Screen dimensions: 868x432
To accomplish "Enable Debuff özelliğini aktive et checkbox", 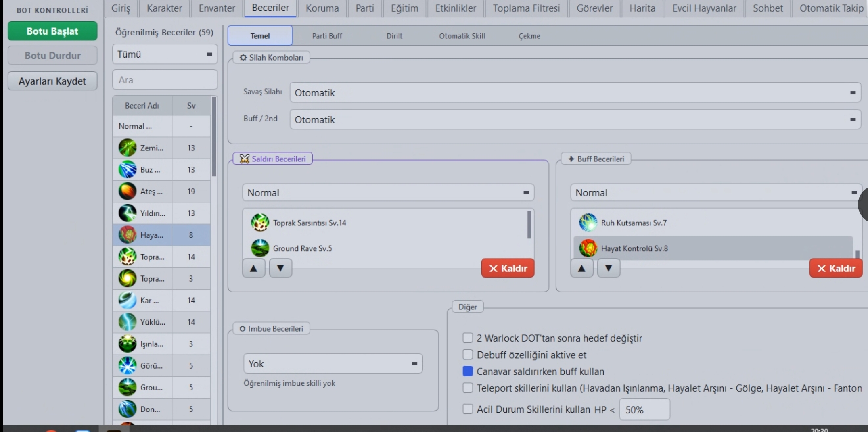I will point(468,355).
